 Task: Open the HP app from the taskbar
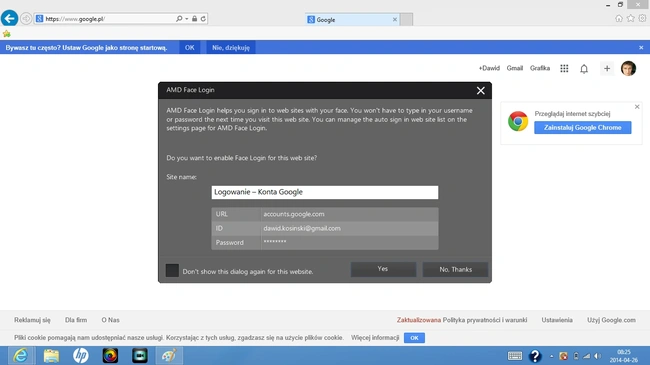80,355
